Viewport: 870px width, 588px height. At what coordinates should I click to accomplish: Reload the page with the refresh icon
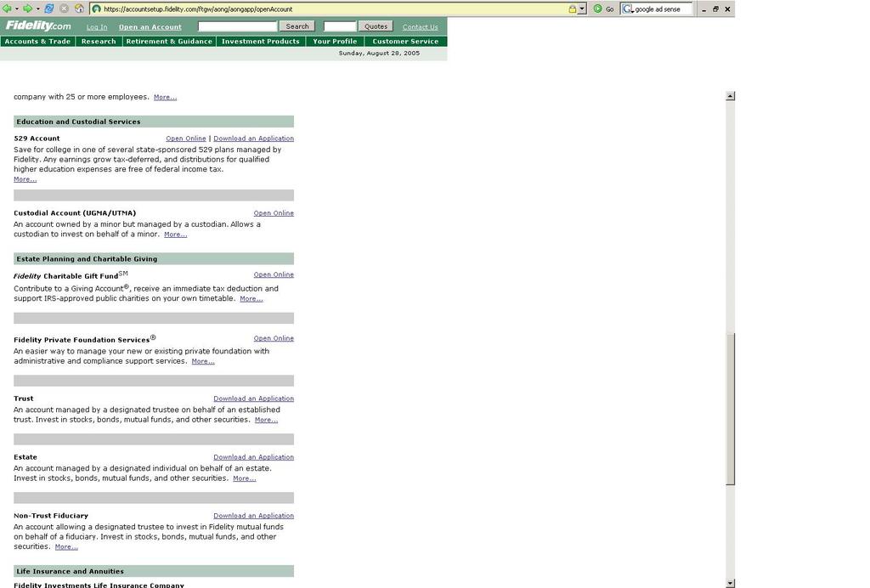point(49,8)
